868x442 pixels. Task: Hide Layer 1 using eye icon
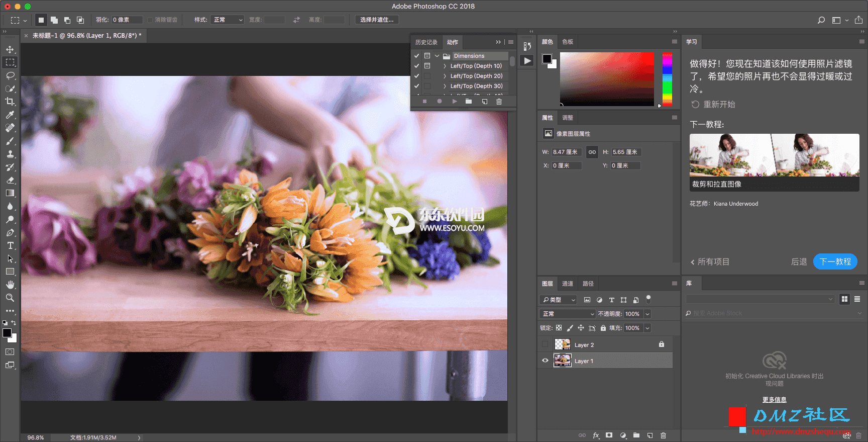pyautogui.click(x=545, y=361)
